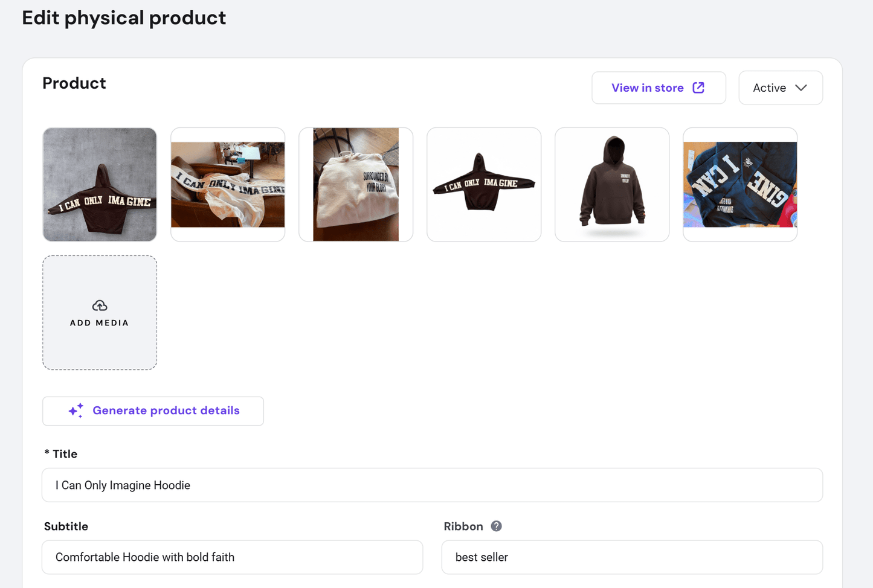Click the Add Media upload box

tap(100, 312)
